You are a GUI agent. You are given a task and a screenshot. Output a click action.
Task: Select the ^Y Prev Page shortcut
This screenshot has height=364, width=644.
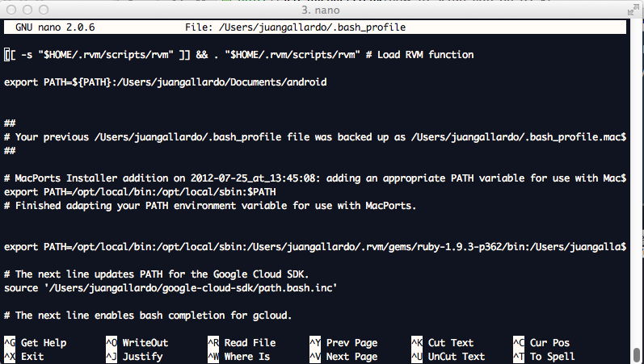tap(343, 343)
